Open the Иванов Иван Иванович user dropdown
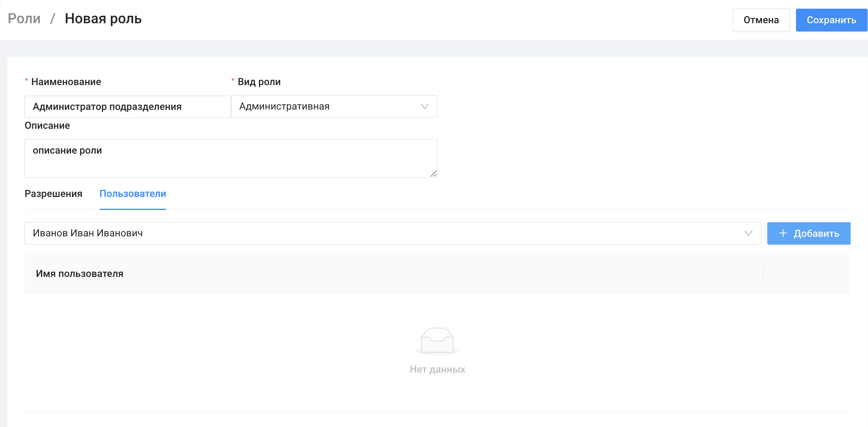Image resolution: width=868 pixels, height=427 pixels. [x=393, y=233]
